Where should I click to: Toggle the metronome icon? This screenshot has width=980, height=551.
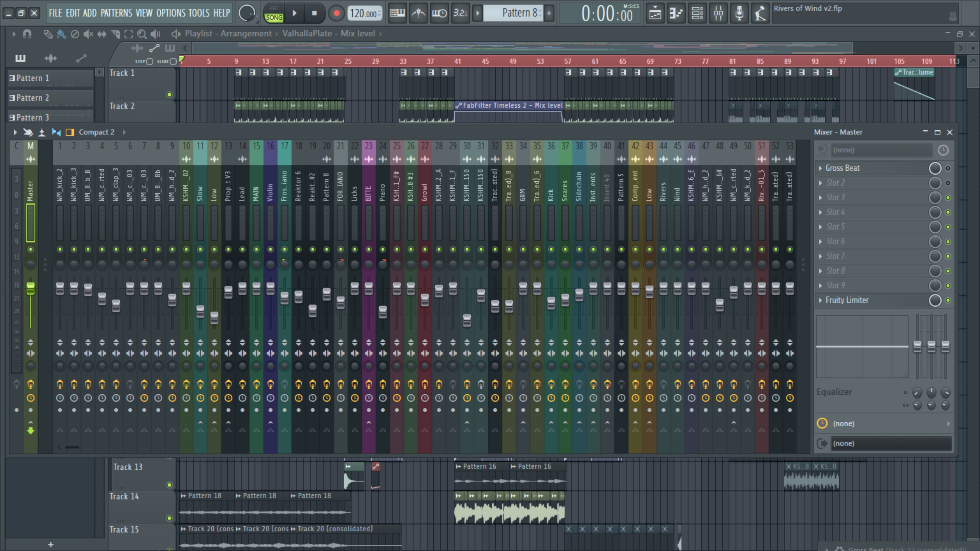(419, 13)
